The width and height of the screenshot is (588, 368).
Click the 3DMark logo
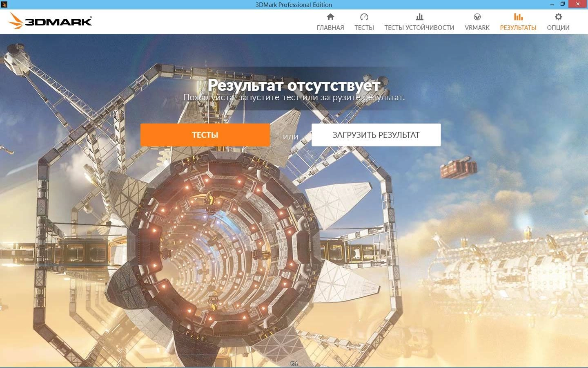(x=50, y=21)
